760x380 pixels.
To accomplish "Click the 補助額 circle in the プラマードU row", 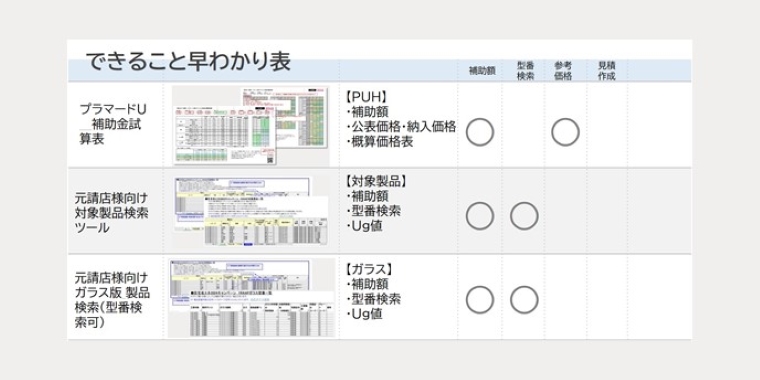I will tap(480, 132).
